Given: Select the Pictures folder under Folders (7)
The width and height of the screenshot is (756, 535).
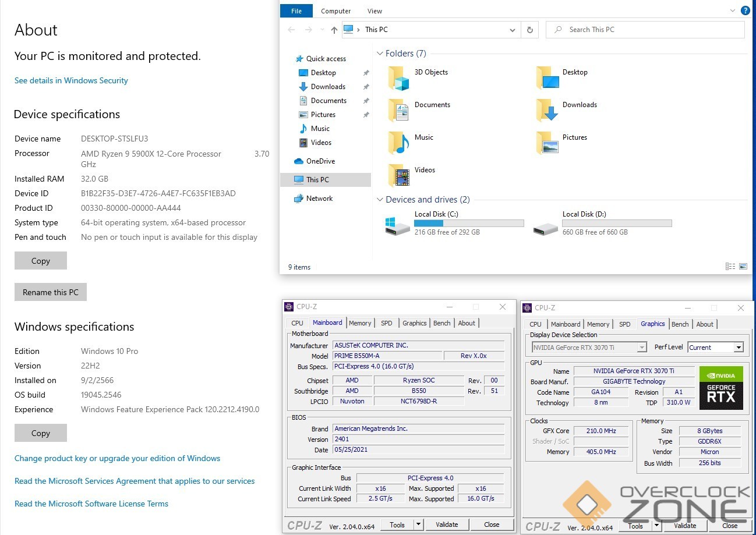Looking at the screenshot, I should (x=562, y=143).
